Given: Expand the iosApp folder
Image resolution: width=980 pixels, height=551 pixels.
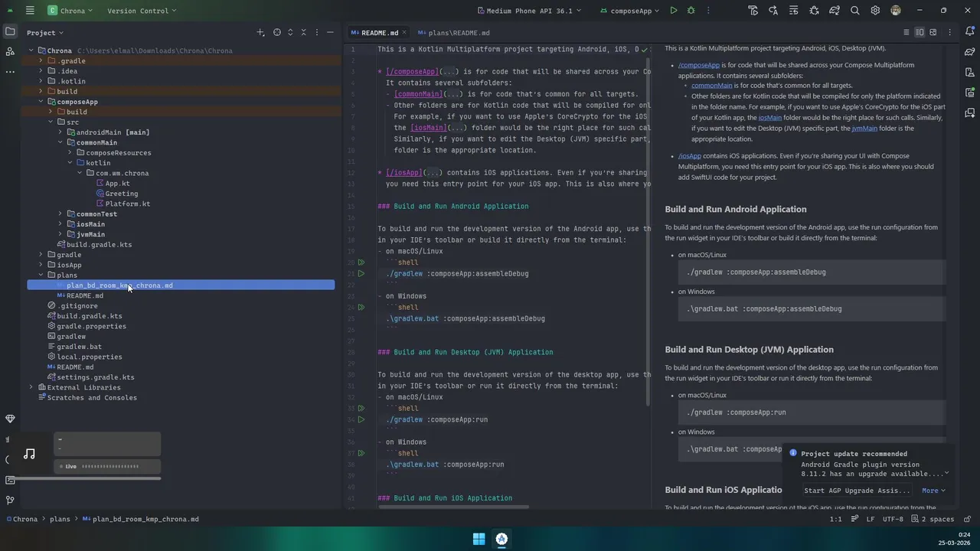Looking at the screenshot, I should 41,265.
